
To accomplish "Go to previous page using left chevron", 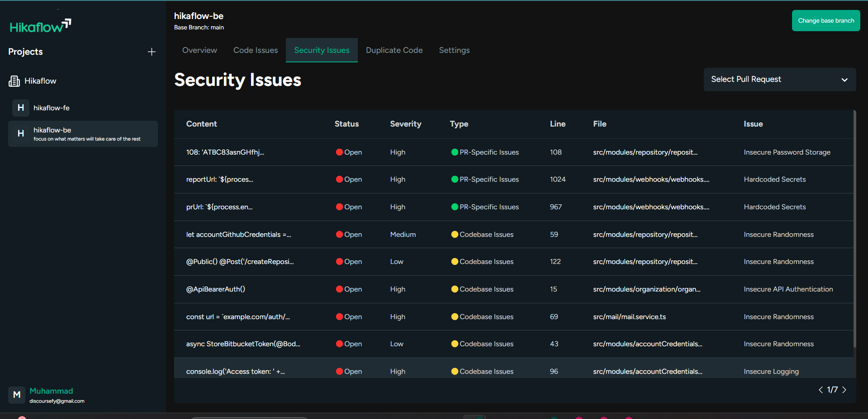I will [821, 390].
